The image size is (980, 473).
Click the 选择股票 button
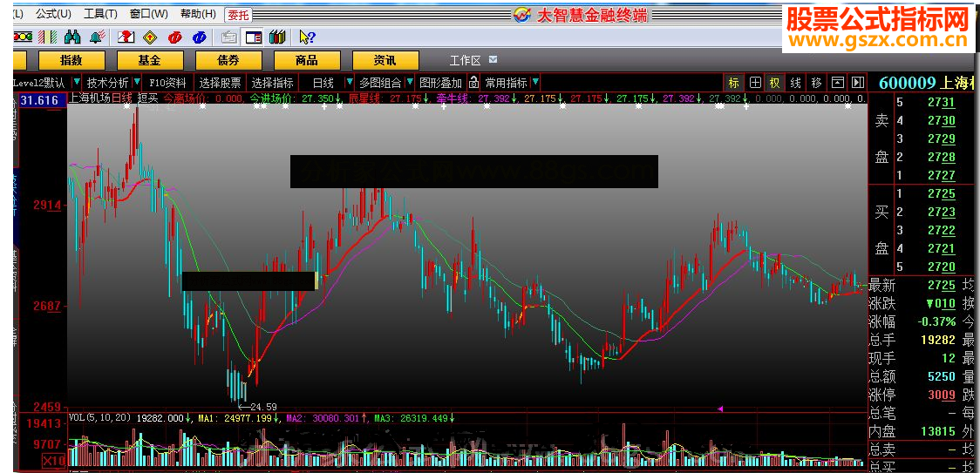[x=221, y=83]
